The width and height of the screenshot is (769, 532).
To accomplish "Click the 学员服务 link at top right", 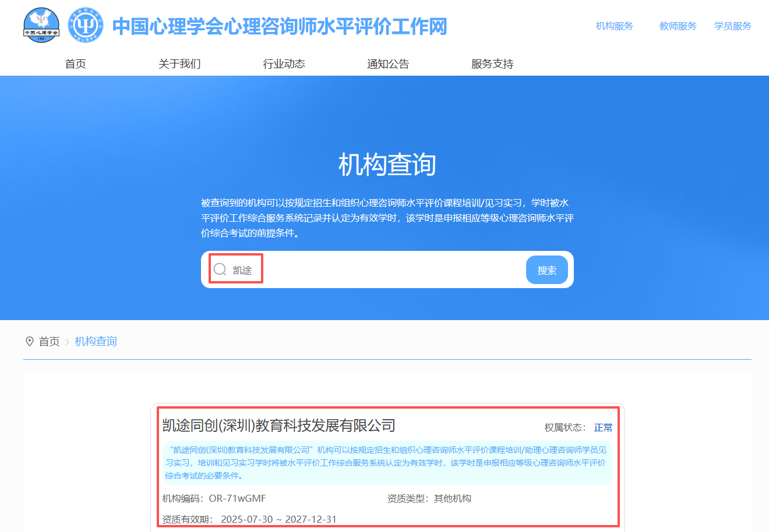I will point(732,26).
